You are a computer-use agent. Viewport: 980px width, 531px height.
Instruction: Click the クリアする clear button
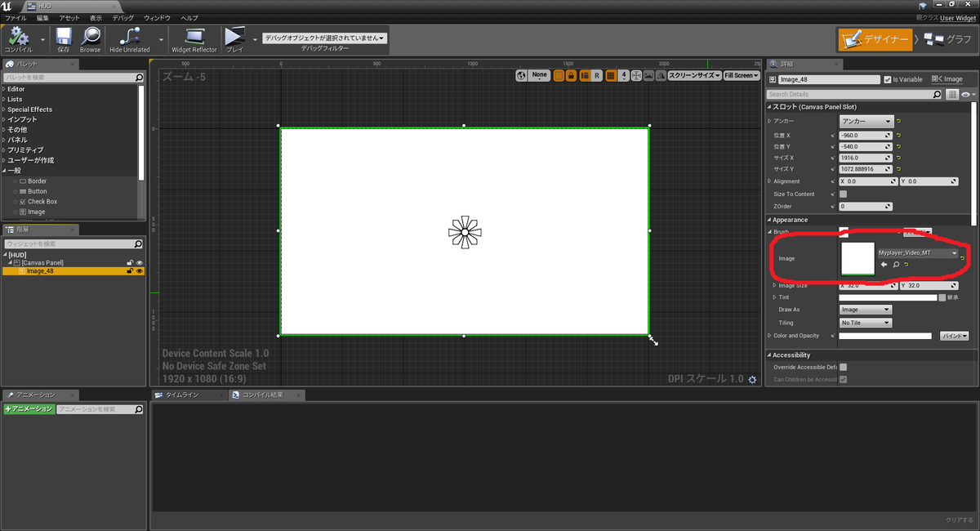click(960, 520)
